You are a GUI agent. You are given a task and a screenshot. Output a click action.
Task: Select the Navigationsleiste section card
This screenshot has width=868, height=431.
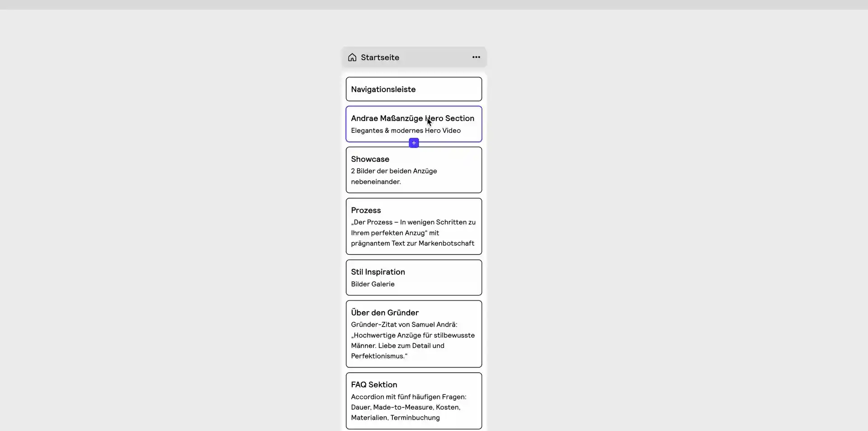coord(413,89)
